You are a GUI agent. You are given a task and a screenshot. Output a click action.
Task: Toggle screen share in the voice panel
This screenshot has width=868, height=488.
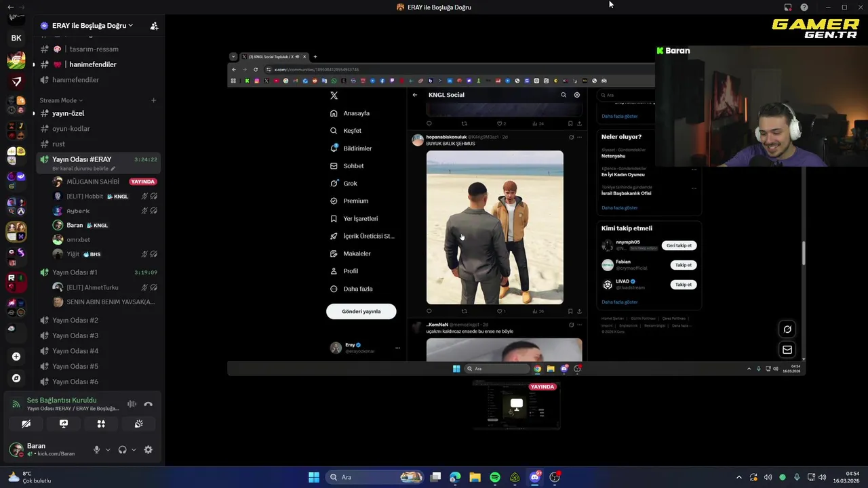tap(64, 424)
